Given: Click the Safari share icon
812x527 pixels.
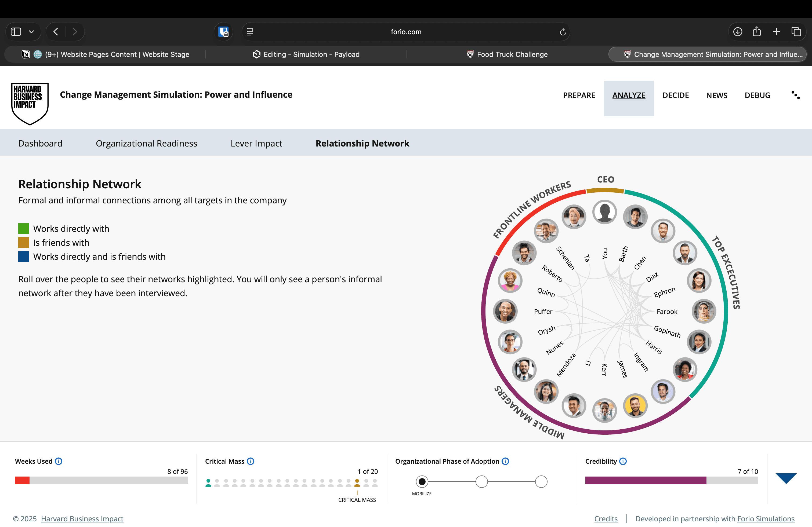Looking at the screenshot, I should click(757, 32).
